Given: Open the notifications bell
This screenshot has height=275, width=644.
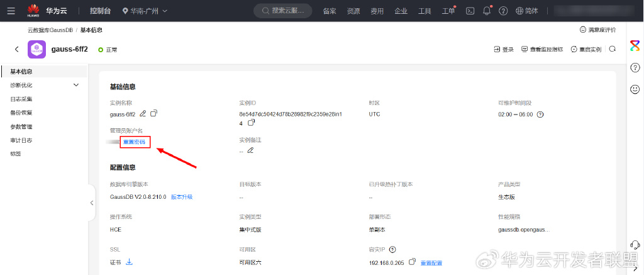Looking at the screenshot, I should (487, 11).
